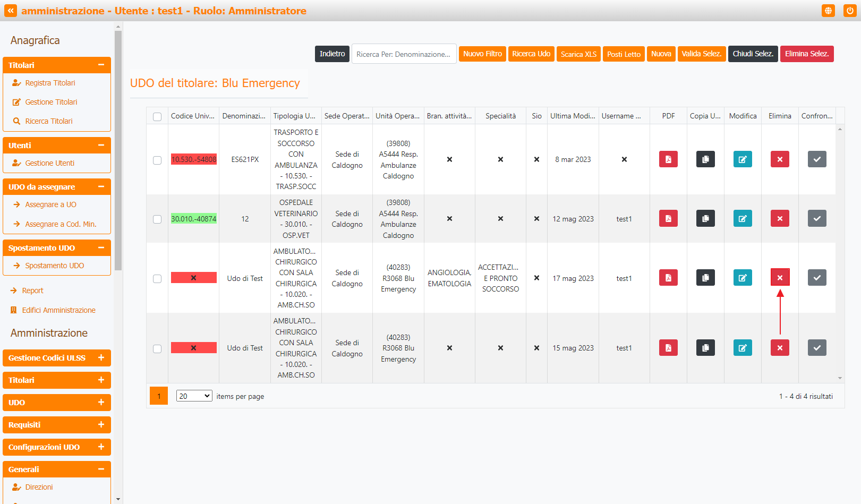Select all rows via header checkbox
Viewport: 861px width, 504px height.
[x=157, y=116]
